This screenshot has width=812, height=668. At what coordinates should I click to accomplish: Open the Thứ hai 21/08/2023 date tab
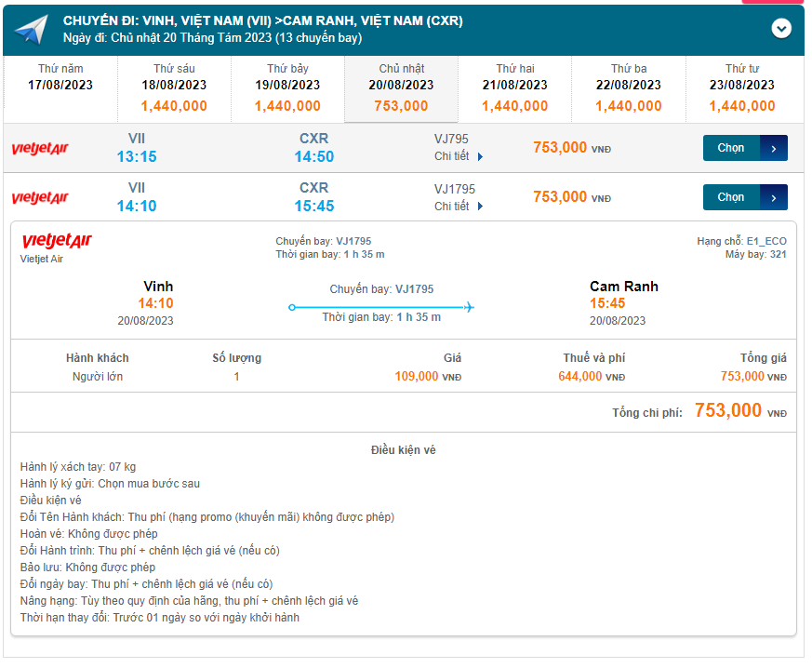click(x=514, y=88)
